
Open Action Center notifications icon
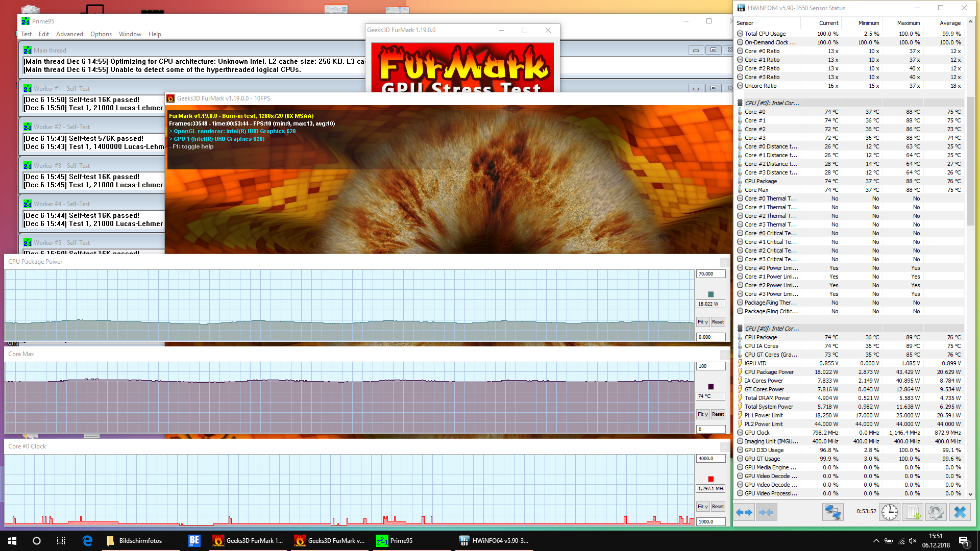pos(964,541)
